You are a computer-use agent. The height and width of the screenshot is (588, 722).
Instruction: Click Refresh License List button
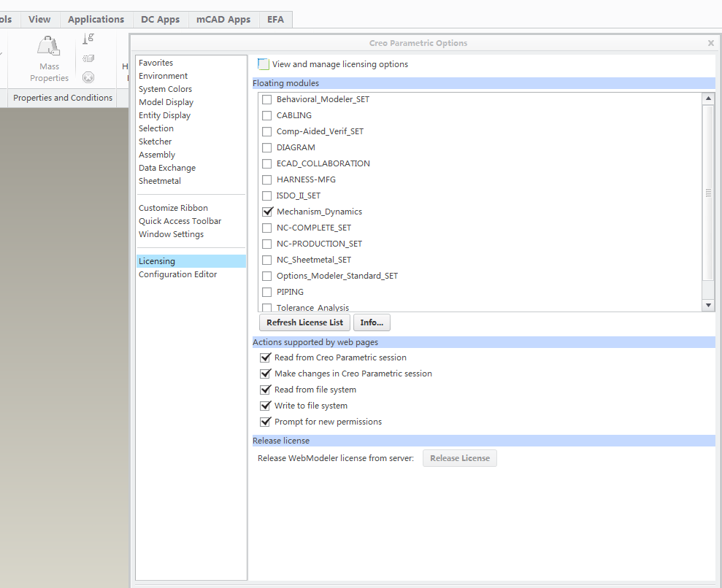305,322
